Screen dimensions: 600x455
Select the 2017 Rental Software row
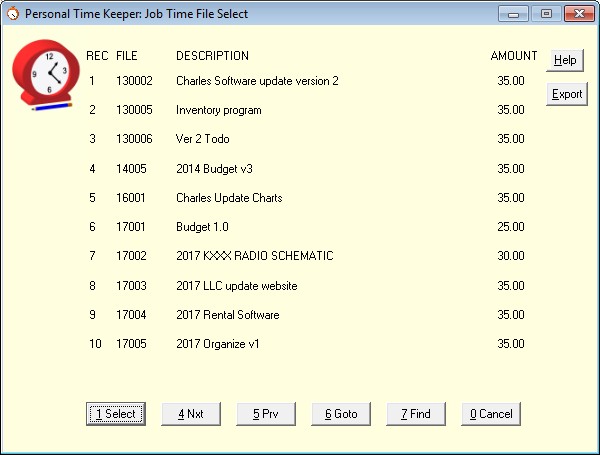(227, 315)
